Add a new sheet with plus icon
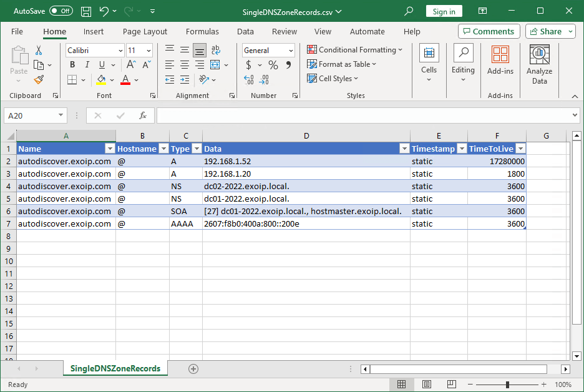The height and width of the screenshot is (392, 584). (x=193, y=369)
